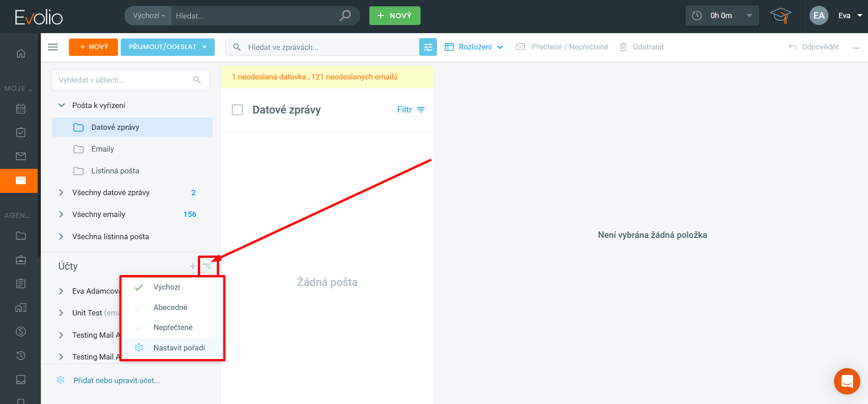Select the Výchozí sort option

tap(167, 287)
